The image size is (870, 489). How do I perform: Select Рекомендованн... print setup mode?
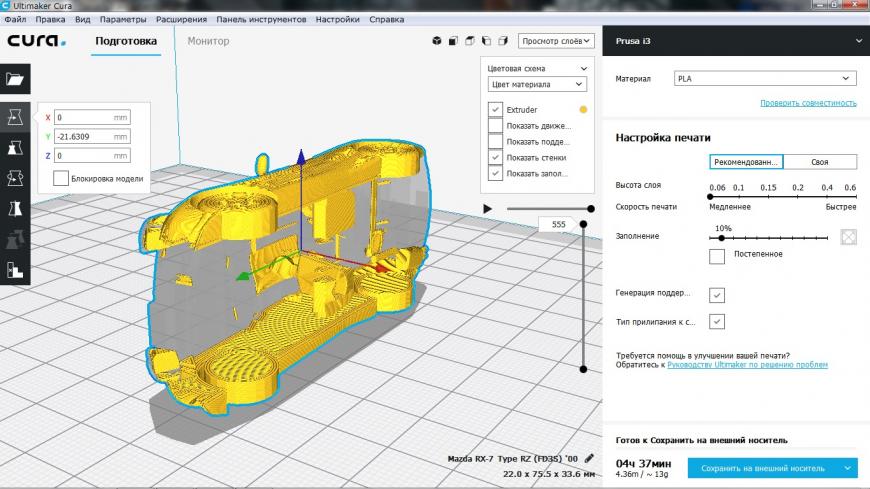[x=746, y=162]
